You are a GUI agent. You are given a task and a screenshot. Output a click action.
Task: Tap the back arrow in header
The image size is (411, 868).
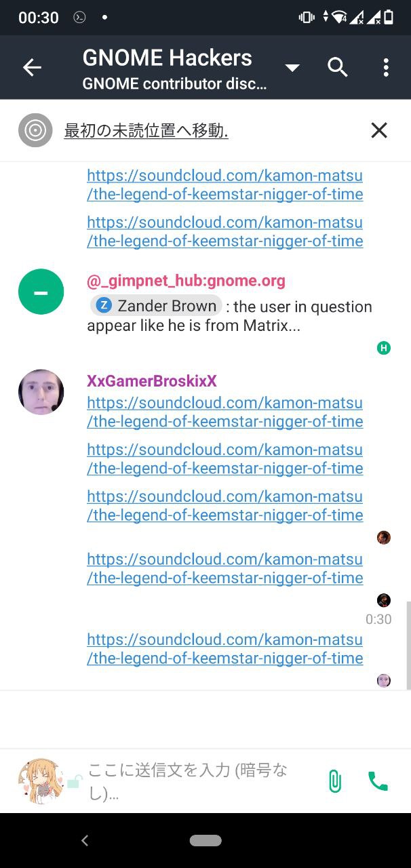(x=32, y=67)
